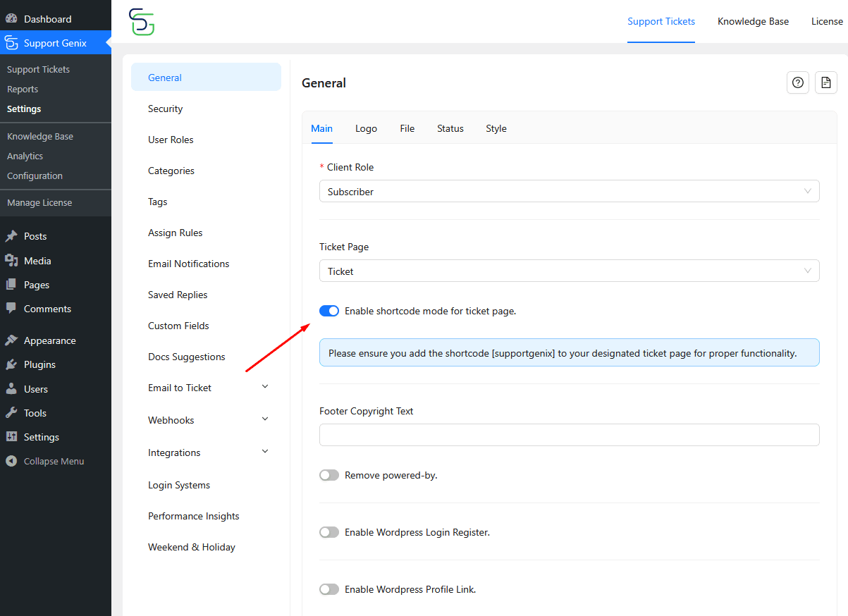Viewport: 848px width, 616px height.
Task: Open Security settings section
Action: point(206,109)
